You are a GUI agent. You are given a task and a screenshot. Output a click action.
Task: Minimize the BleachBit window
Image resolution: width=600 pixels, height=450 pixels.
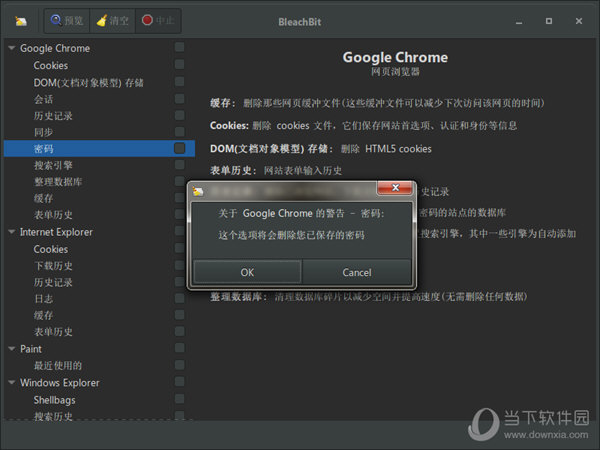519,22
